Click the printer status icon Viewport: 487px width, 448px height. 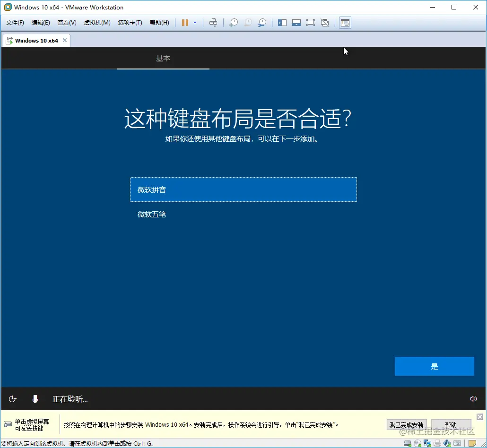coord(437,443)
